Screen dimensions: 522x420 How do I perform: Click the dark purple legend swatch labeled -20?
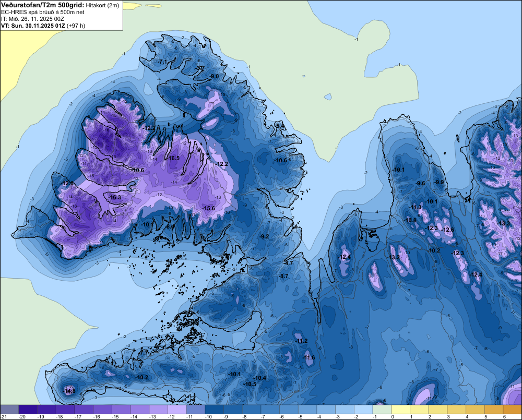(28, 409)
